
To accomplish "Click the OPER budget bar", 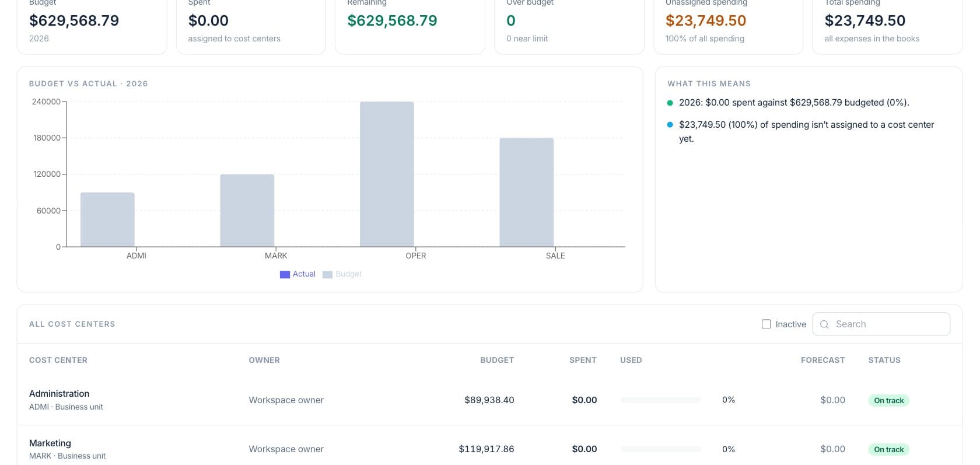I will tap(387, 174).
